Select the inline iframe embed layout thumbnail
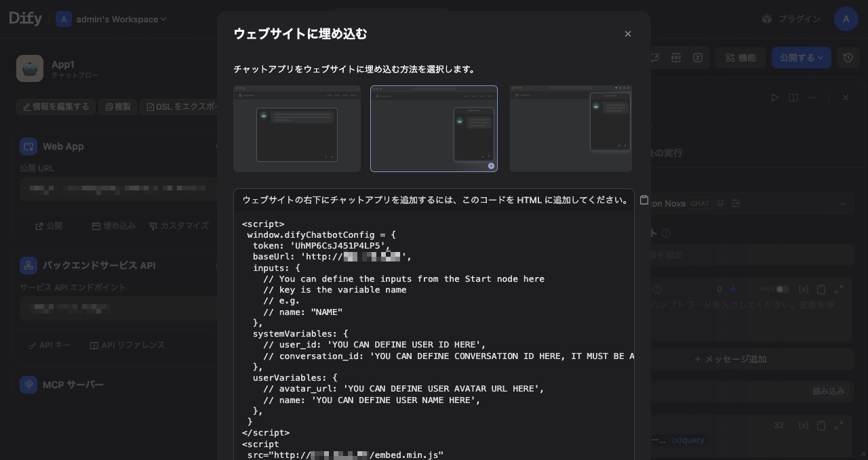868x460 pixels. click(297, 129)
